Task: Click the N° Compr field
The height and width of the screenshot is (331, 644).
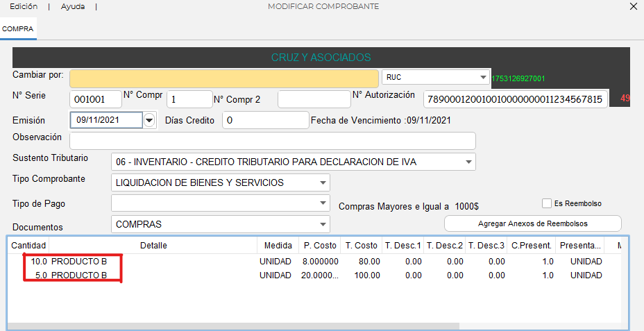Action: point(189,99)
